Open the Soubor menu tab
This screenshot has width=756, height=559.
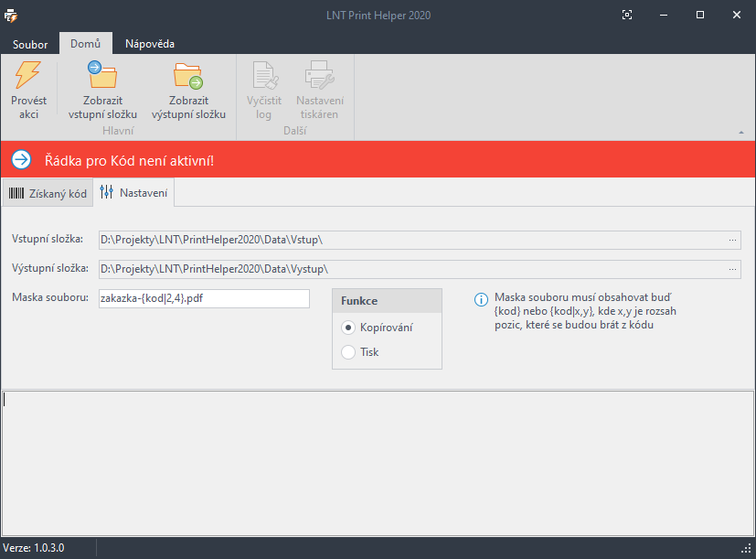coord(30,44)
